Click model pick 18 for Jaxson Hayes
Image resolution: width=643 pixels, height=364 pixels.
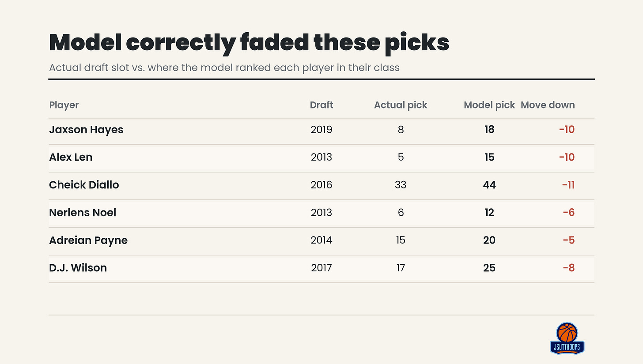coord(489,130)
